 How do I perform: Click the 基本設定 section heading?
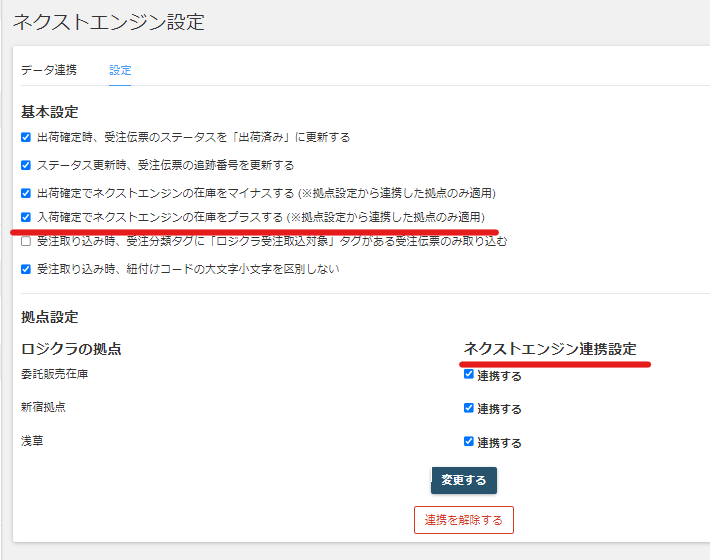[49, 112]
